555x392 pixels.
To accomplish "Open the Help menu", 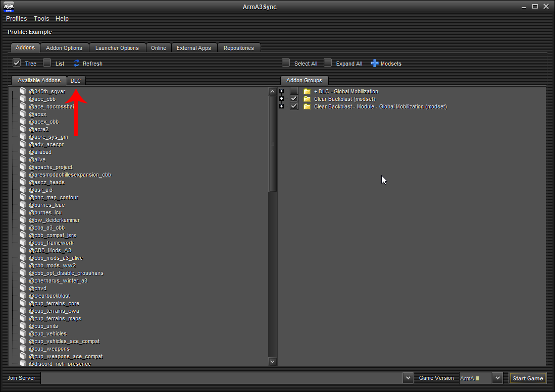I will click(x=62, y=18).
